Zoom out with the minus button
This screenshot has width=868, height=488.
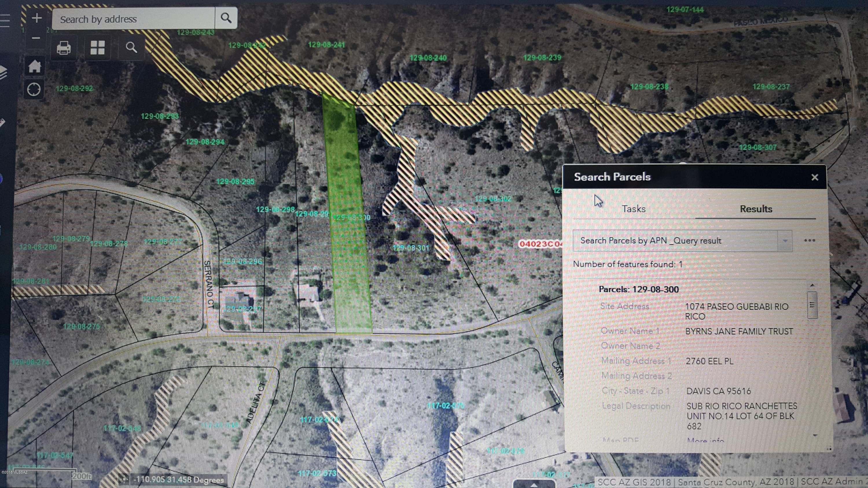tap(36, 38)
